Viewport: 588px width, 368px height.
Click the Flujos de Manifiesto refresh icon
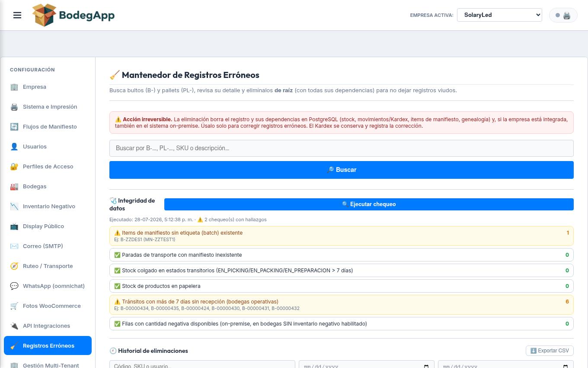(14, 127)
